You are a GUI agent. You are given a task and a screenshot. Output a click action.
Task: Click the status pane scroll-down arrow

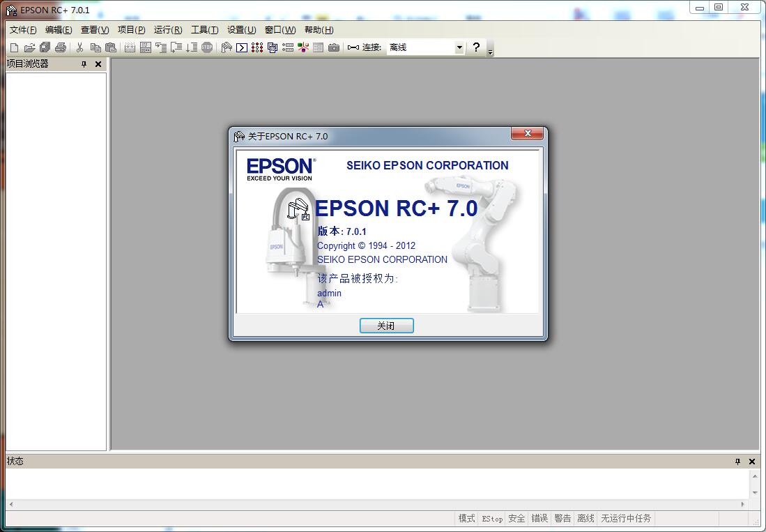point(755,492)
